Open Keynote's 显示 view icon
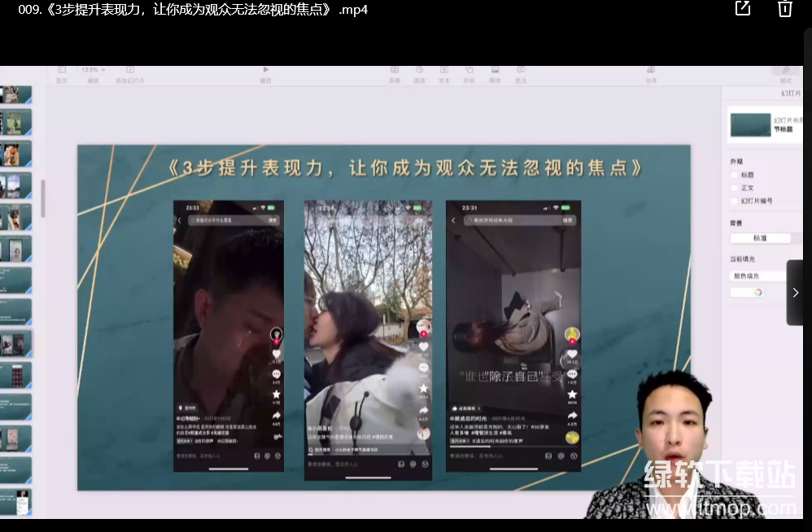The width and height of the screenshot is (812, 532). click(x=62, y=70)
